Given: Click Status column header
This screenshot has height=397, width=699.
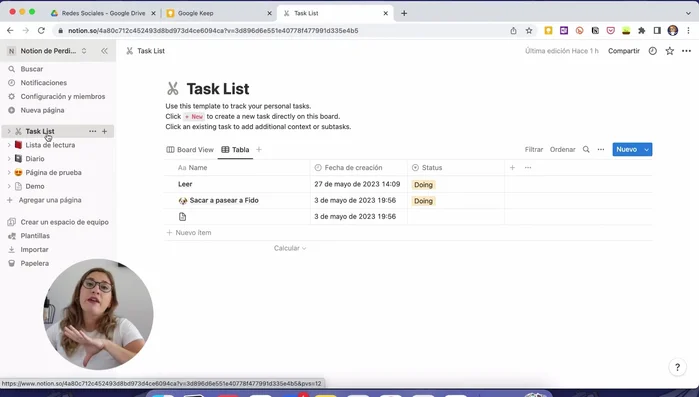Looking at the screenshot, I should [456, 168].
